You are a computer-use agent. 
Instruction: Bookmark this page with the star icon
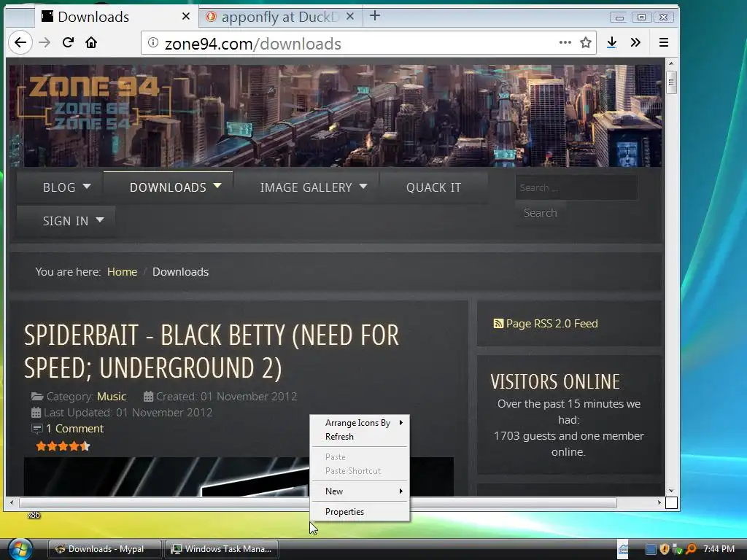pos(586,43)
